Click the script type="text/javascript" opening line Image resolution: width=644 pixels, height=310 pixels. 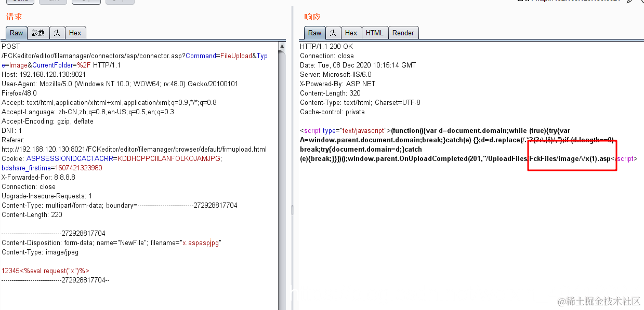[x=435, y=130]
